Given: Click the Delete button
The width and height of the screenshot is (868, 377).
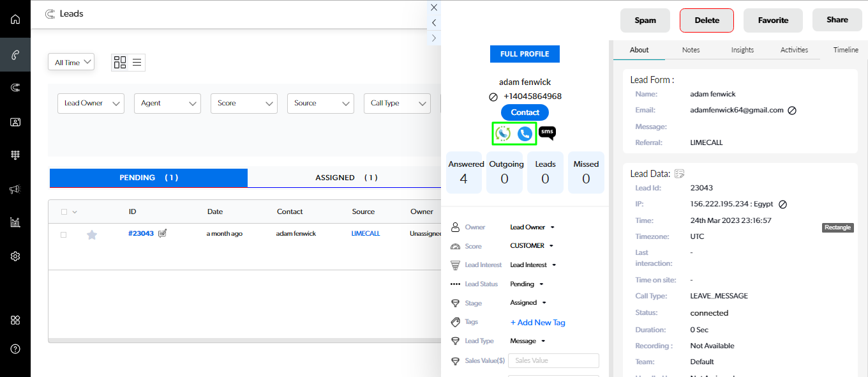Looking at the screenshot, I should (x=707, y=20).
